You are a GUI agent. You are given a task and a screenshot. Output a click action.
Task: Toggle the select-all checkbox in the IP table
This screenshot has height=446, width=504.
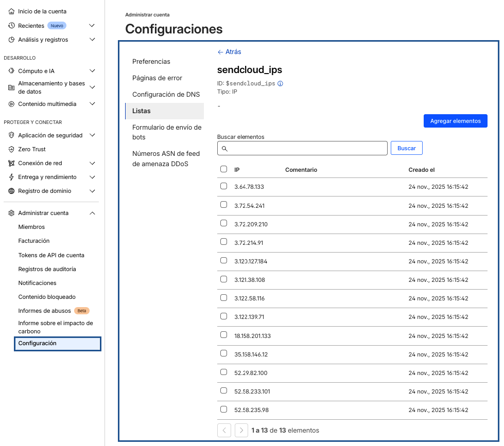point(223,169)
